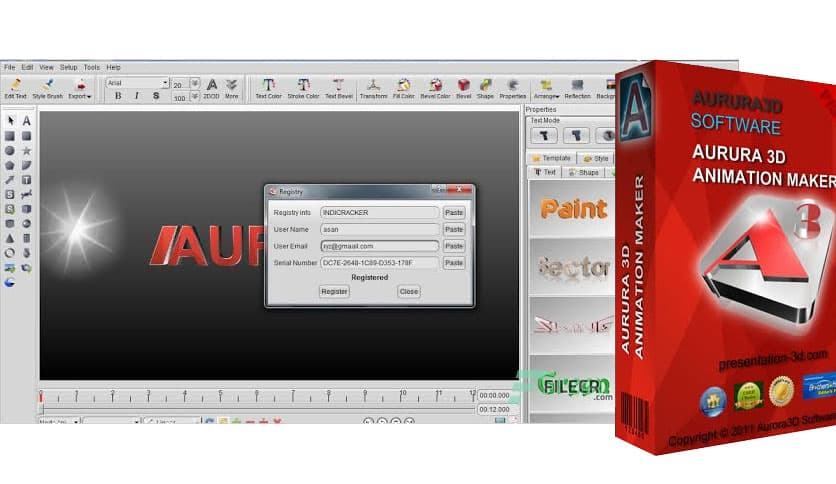
Task: Open the File menu
Action: [x=10, y=68]
